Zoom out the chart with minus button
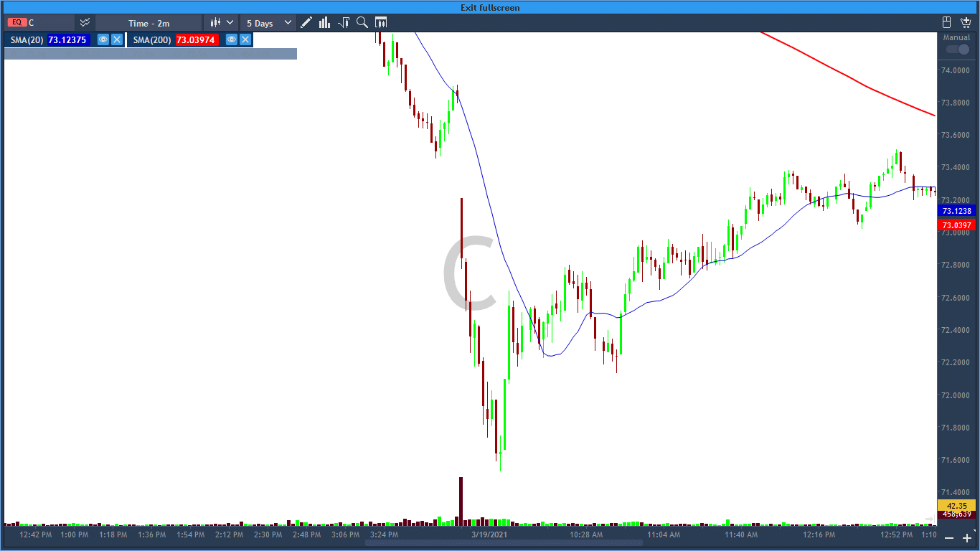 (948, 537)
